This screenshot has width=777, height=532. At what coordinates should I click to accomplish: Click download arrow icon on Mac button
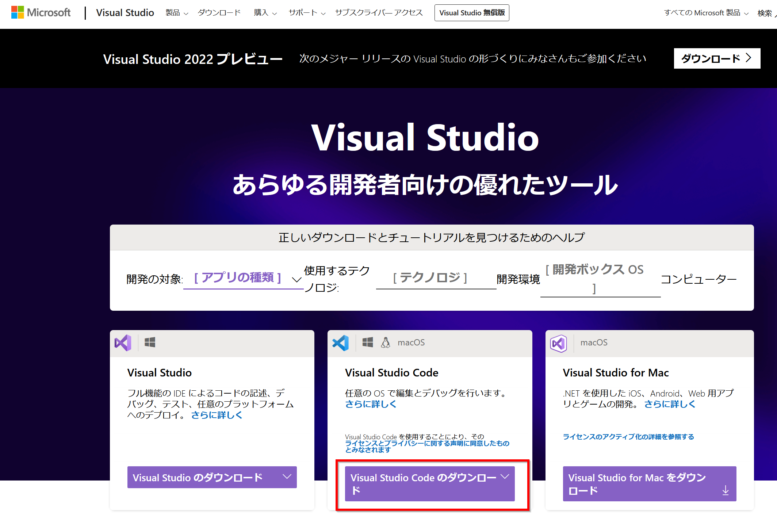click(x=725, y=490)
